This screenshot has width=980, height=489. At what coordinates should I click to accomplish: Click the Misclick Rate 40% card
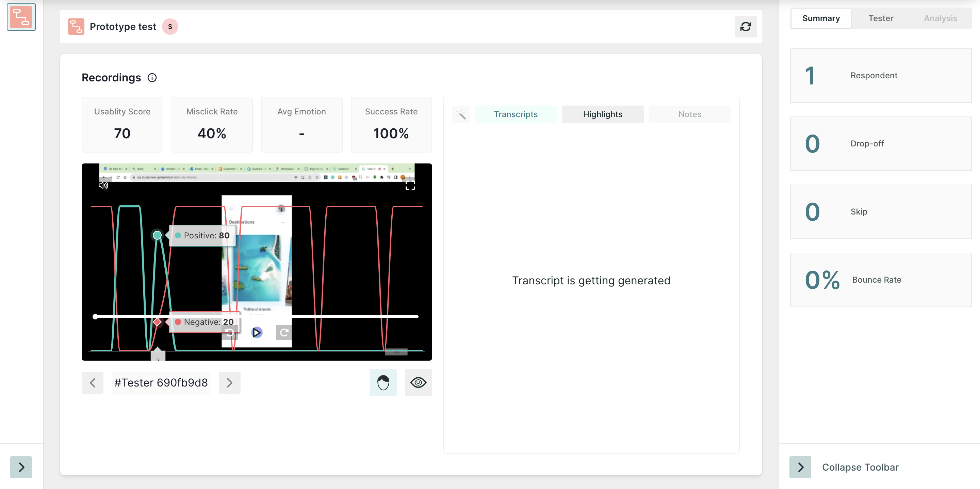tap(212, 125)
